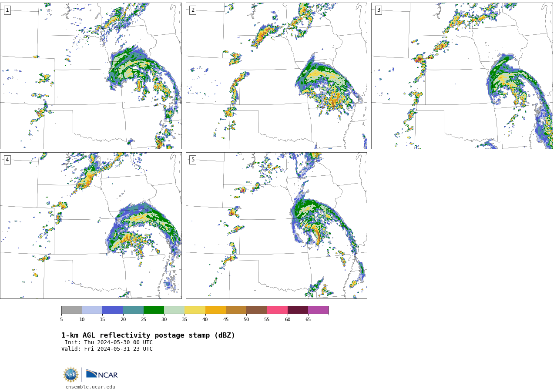Click the 'Init: Thu 2024-05-30 00 UTC' text
The image size is (557, 392).
tap(109, 342)
